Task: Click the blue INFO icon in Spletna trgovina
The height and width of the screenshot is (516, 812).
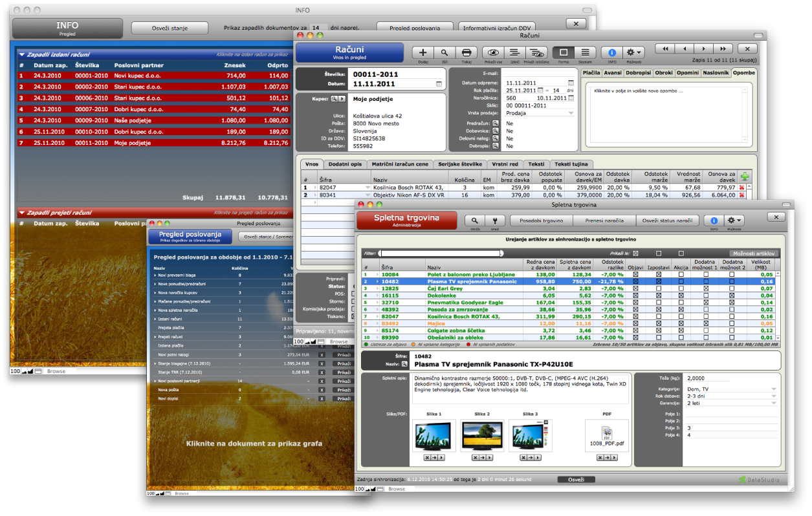Action: point(714,220)
